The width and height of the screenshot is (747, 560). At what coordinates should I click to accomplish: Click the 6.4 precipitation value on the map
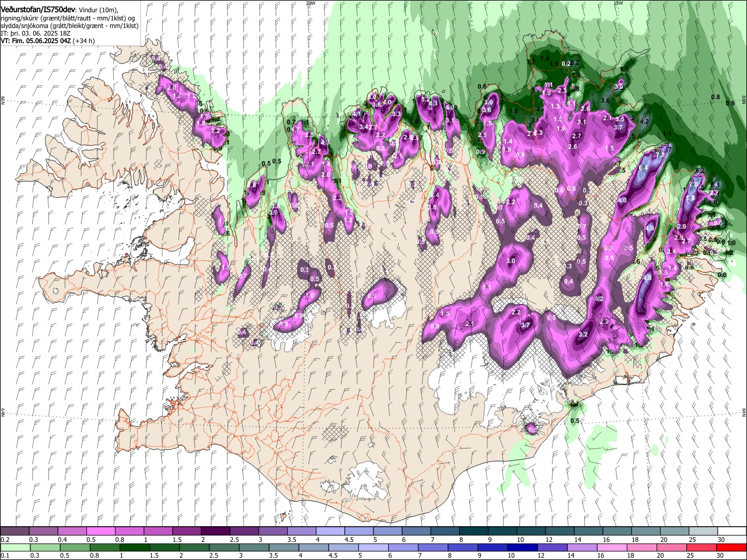point(644,168)
